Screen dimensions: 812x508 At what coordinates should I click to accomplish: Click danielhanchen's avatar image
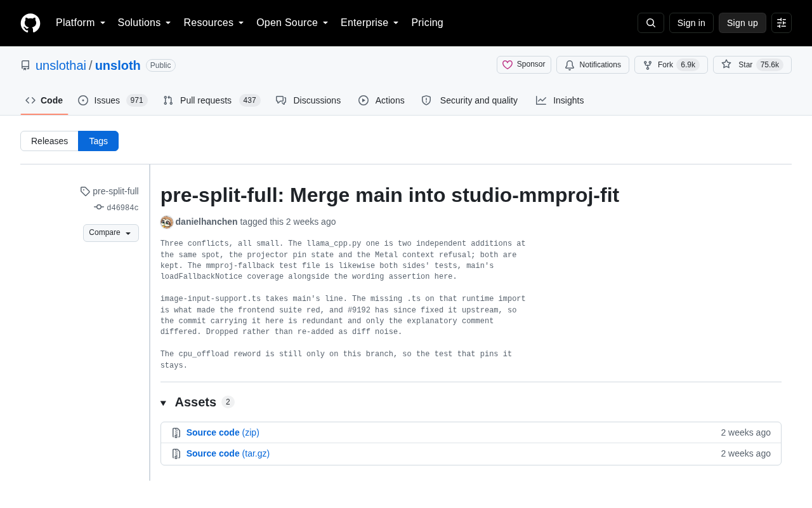click(167, 222)
